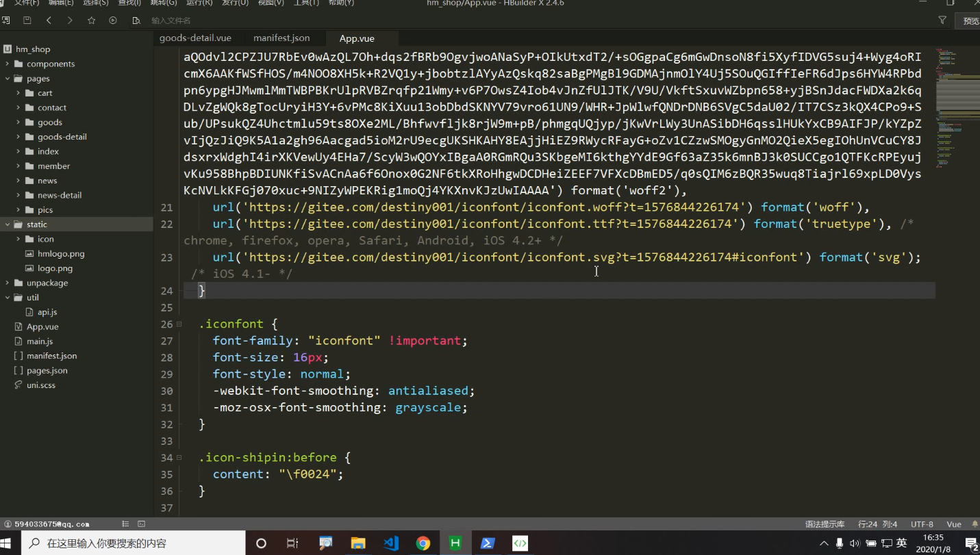Open the 视图(V) menu

271,3
